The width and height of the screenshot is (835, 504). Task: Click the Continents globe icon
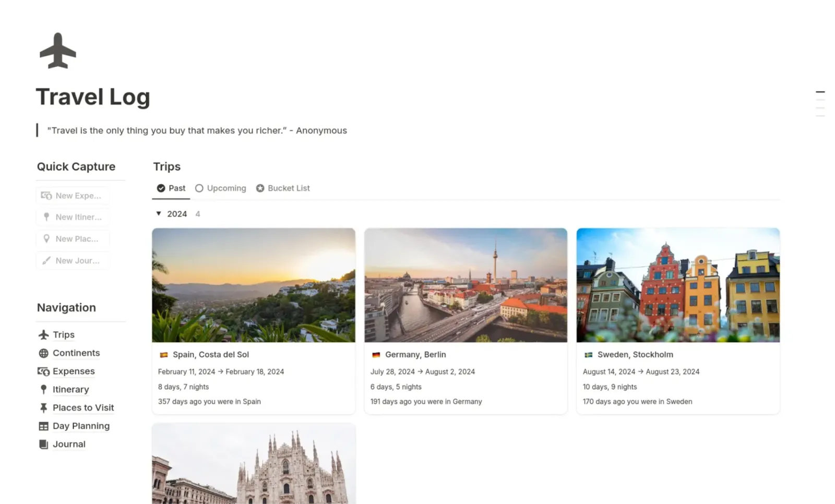pos(44,353)
